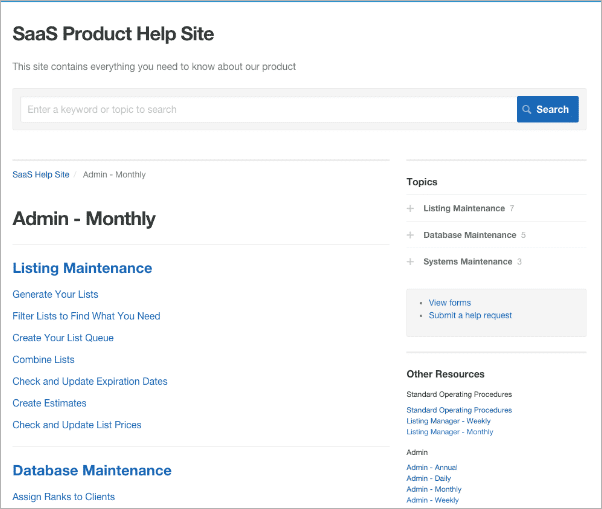Open Create Your List Queue article
The width and height of the screenshot is (602, 509).
pyautogui.click(x=63, y=338)
